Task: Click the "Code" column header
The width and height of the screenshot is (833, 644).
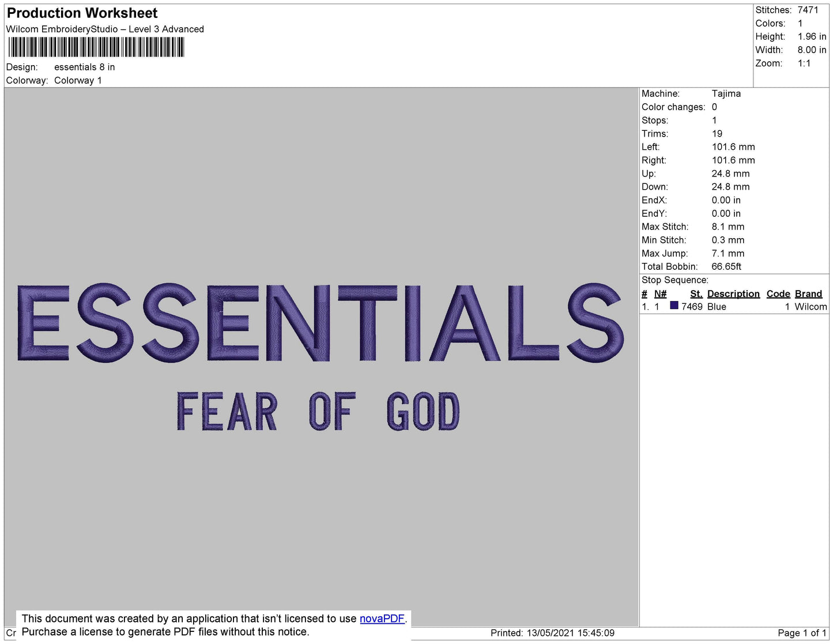Action: click(778, 293)
